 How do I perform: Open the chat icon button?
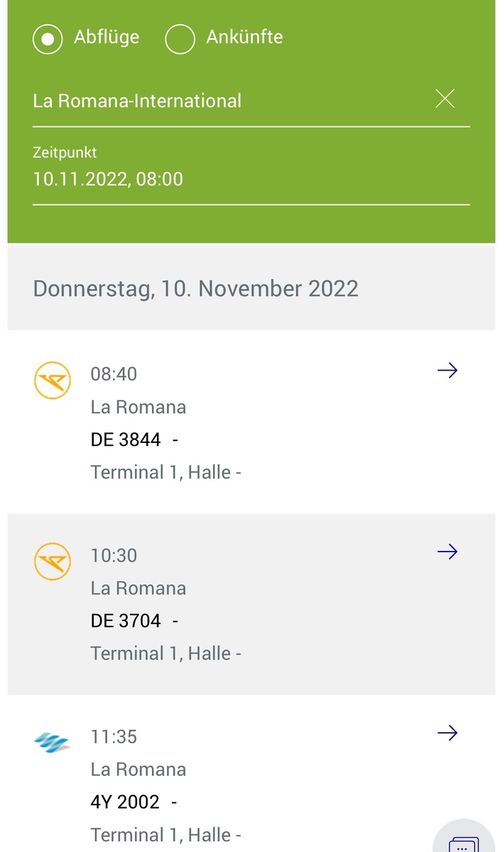point(464,843)
